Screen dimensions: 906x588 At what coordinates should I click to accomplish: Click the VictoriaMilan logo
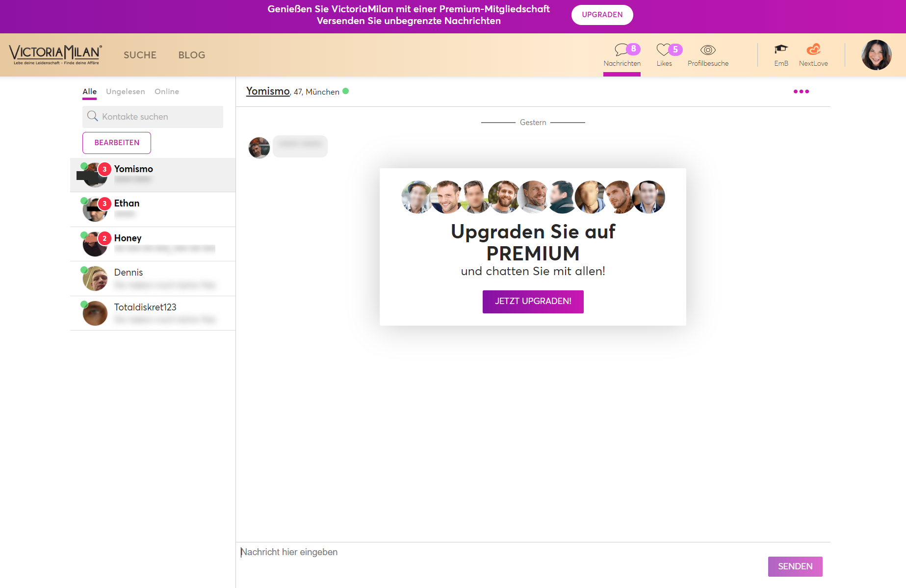click(x=55, y=54)
